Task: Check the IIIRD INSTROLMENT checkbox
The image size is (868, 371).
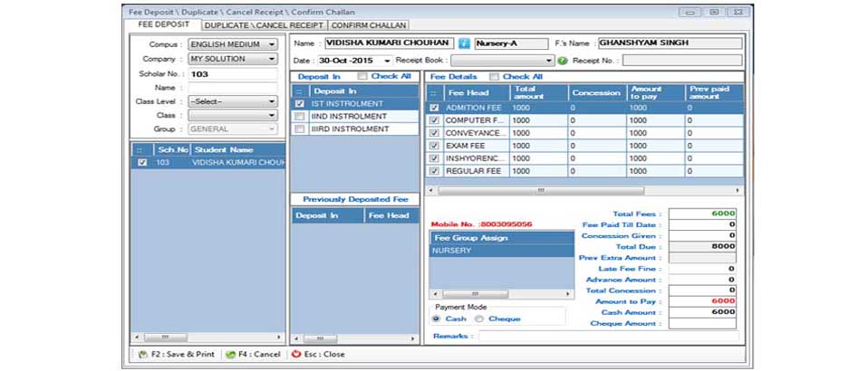Action: 300,129
